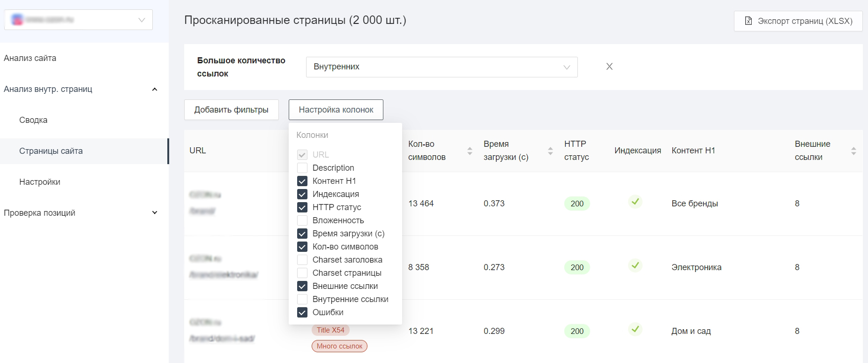Screen dimensions: 868x363
Task: Enable the Внутренние ссылки column
Action: 302,299
